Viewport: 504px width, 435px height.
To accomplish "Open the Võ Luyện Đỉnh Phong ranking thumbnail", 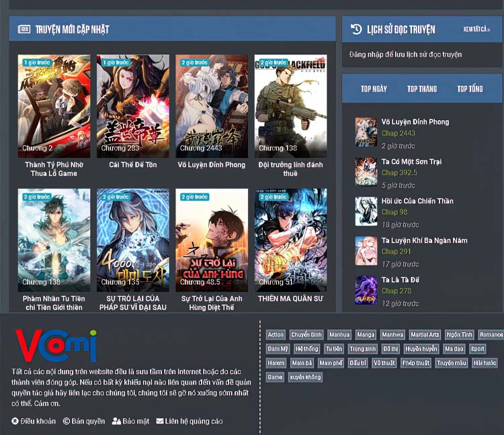I will 366,132.
